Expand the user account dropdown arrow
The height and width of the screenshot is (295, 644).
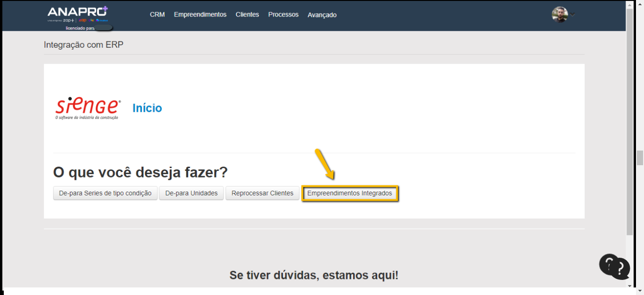573,15
